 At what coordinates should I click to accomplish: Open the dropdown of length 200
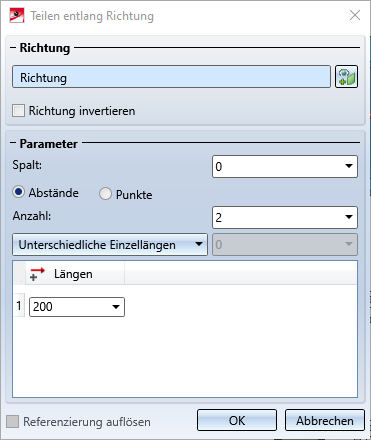pyautogui.click(x=116, y=307)
